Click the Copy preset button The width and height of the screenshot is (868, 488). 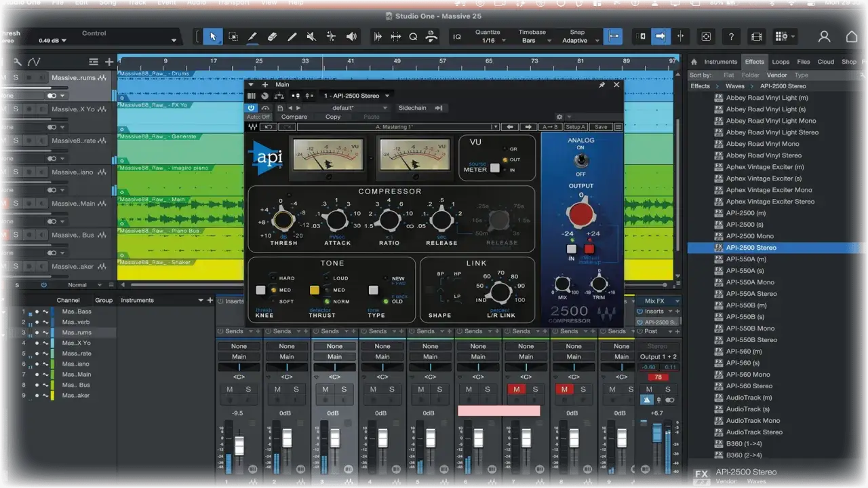tap(333, 117)
